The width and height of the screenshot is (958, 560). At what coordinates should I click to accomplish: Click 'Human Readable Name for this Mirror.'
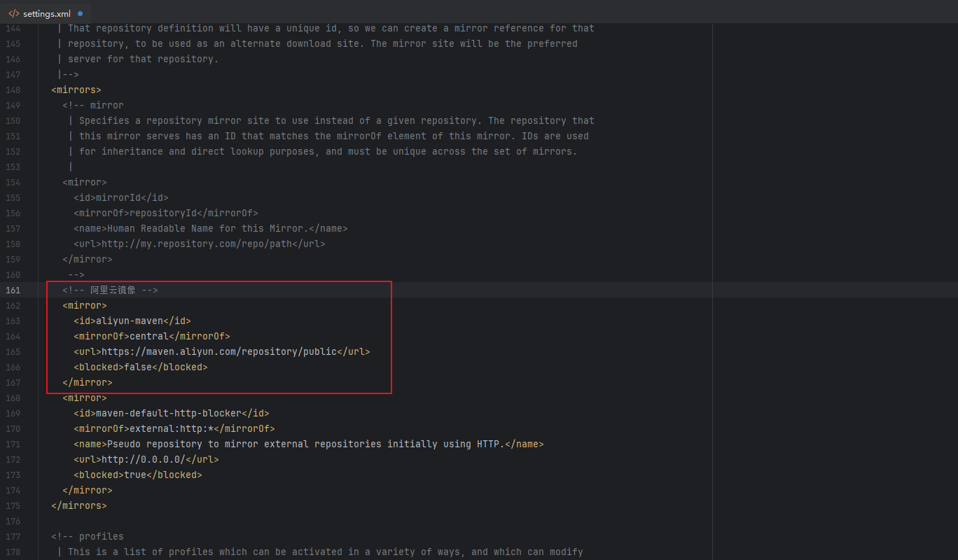tap(208, 228)
